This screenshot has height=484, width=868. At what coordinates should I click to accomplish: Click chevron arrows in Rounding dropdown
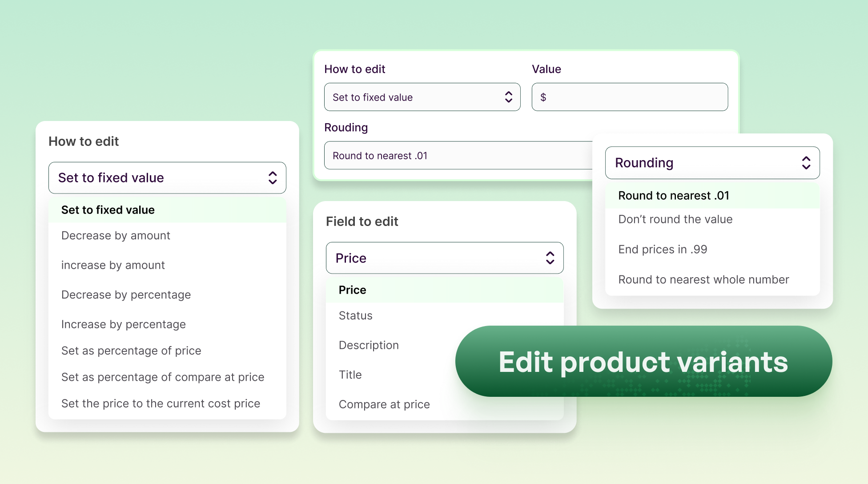point(806,163)
